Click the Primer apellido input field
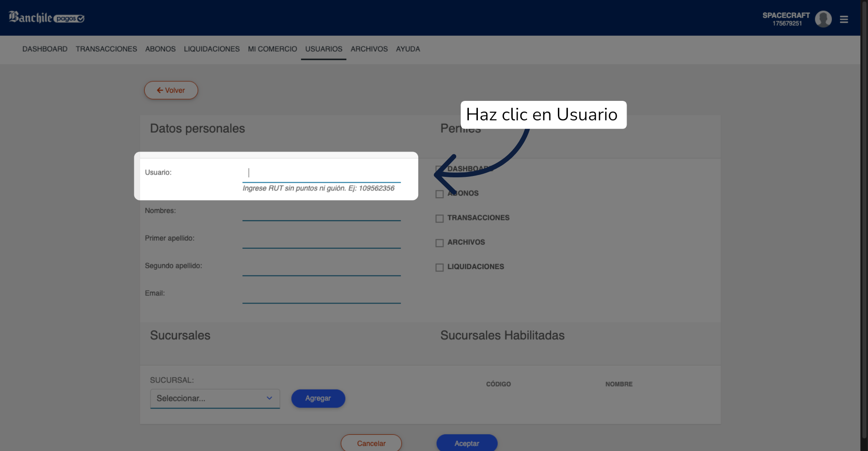This screenshot has width=868, height=451. 321,240
